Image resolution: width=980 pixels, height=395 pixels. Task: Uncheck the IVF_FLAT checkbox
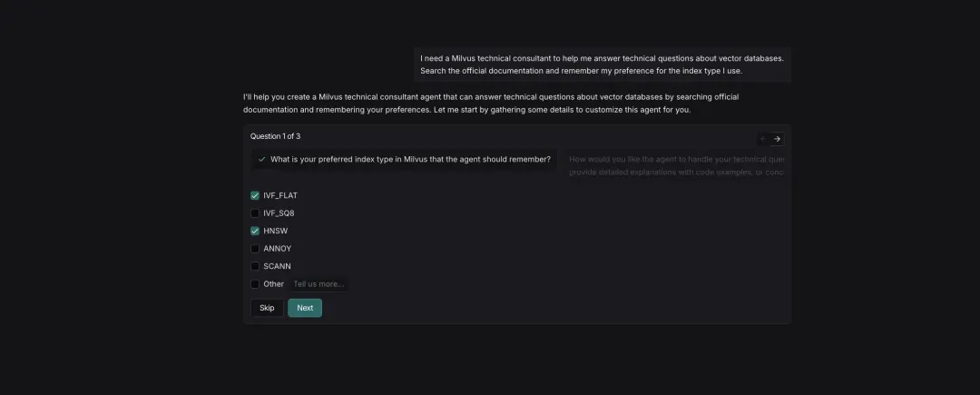(255, 195)
